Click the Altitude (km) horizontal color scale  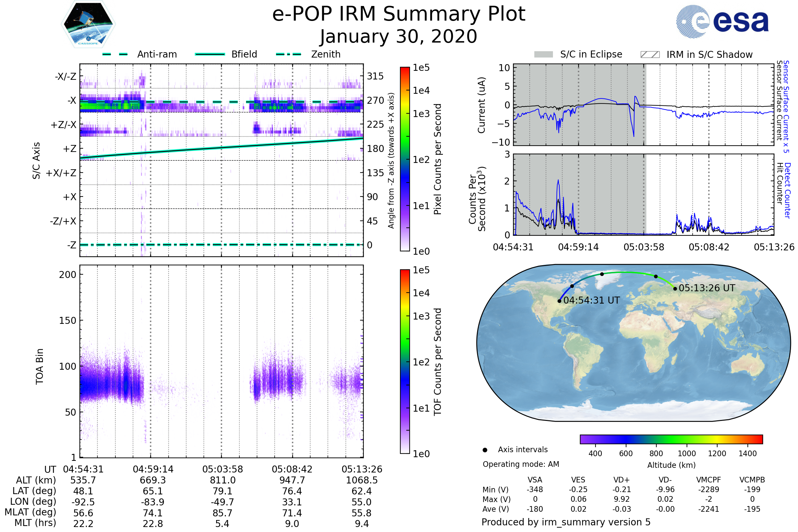671,439
